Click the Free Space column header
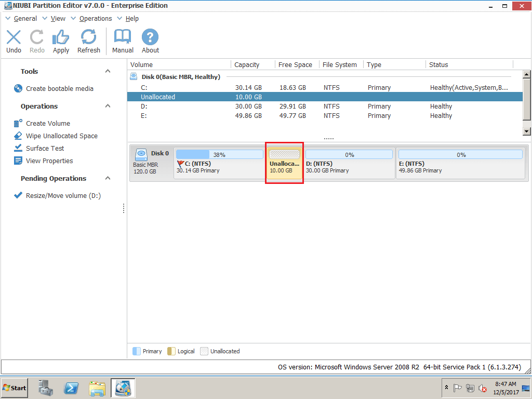The width and height of the screenshot is (532, 399). coord(297,64)
